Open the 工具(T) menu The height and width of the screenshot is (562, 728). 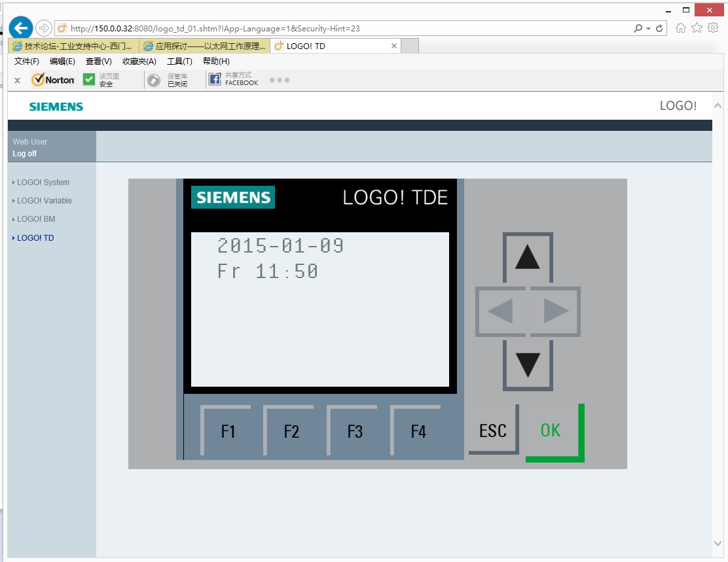click(x=179, y=61)
